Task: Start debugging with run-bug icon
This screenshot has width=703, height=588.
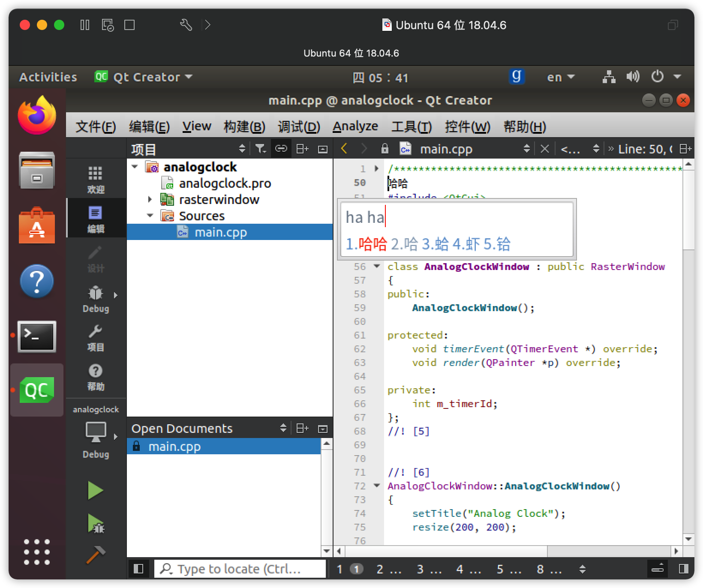Action: pos(96,523)
